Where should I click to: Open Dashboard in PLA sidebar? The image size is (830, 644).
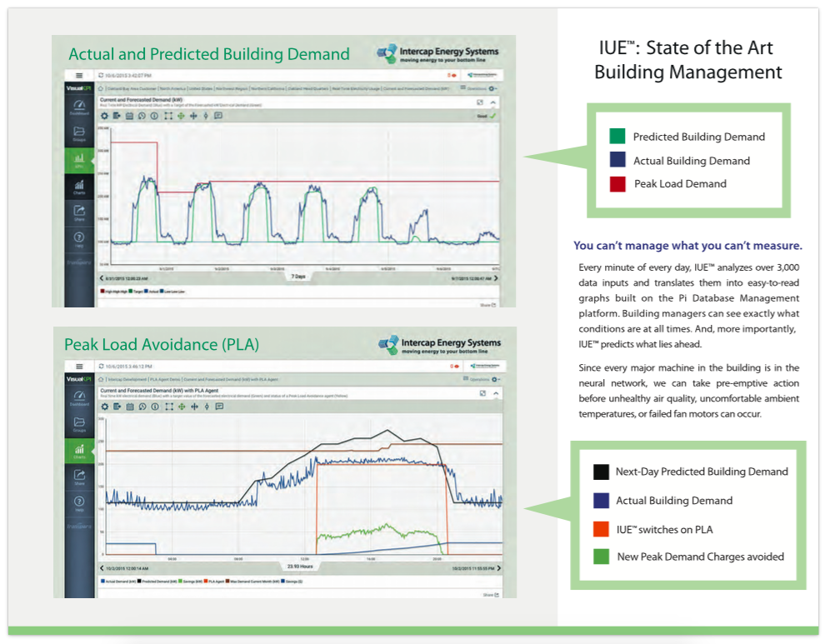[79, 398]
